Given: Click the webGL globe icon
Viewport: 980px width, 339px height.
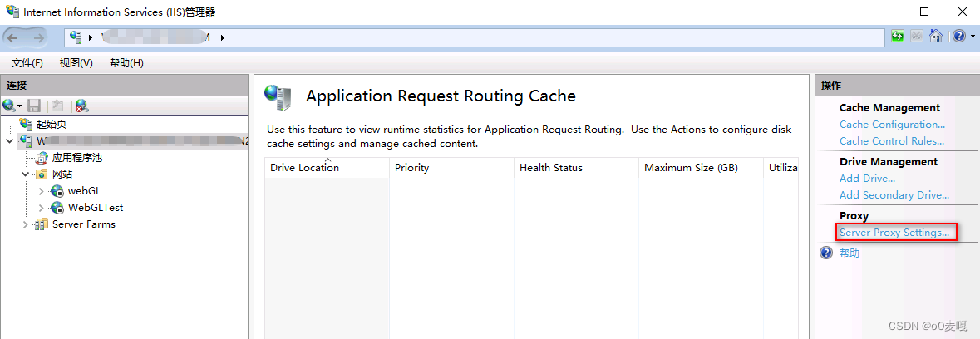Looking at the screenshot, I should click(57, 191).
